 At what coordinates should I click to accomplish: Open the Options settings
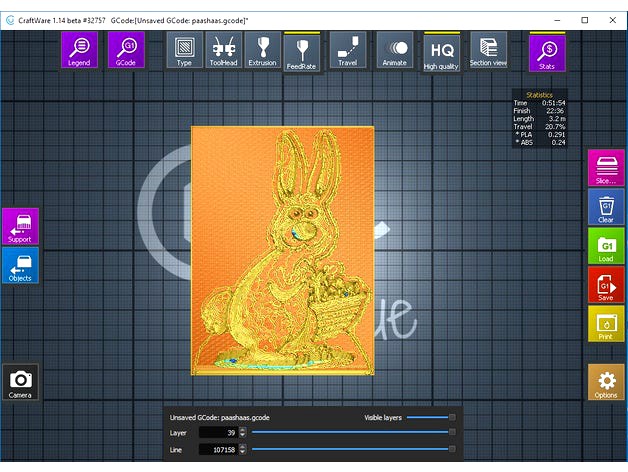pos(606,382)
